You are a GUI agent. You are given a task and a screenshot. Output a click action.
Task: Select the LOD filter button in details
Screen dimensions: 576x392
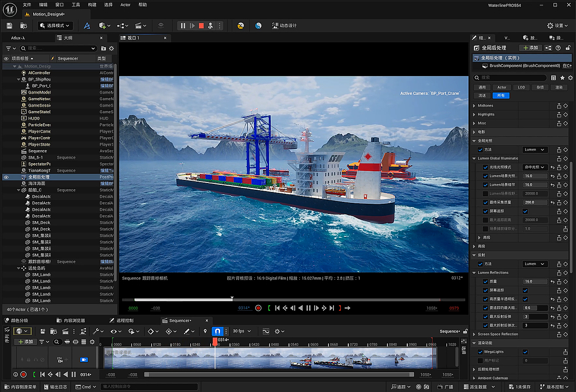[x=521, y=87]
